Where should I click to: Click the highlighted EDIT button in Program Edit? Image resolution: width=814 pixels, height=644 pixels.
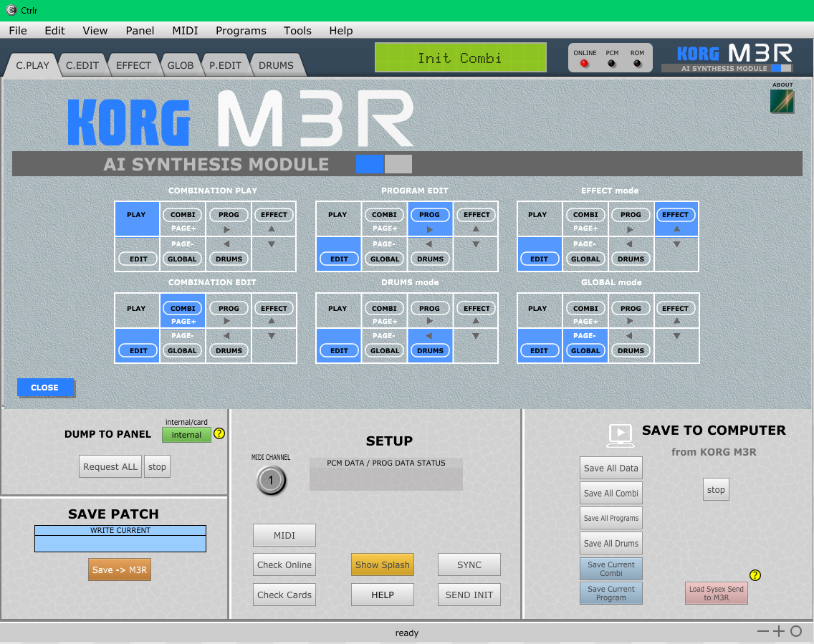(339, 259)
